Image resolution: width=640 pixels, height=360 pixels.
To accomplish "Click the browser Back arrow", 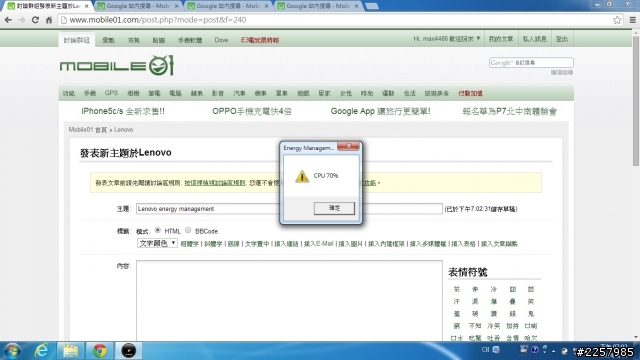I will (8, 20).
